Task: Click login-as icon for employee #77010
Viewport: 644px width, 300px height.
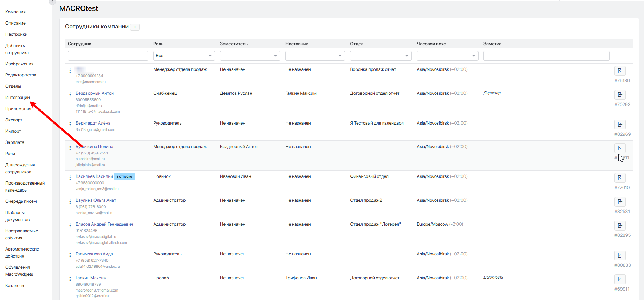Action: point(620,178)
